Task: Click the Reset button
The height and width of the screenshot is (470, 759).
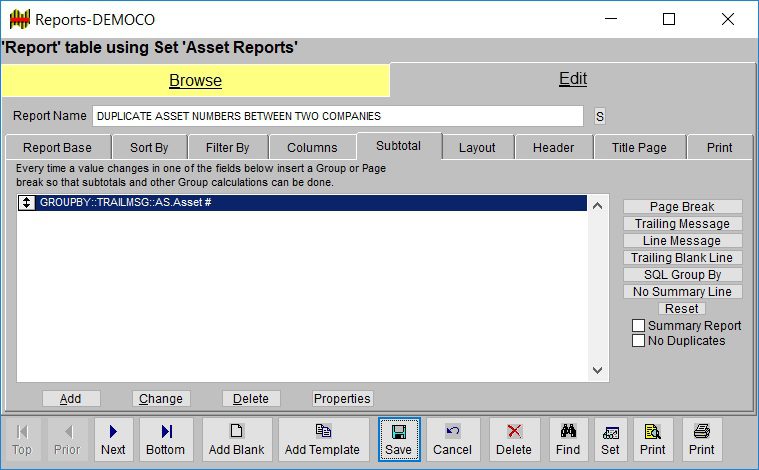Action: pyautogui.click(x=682, y=308)
